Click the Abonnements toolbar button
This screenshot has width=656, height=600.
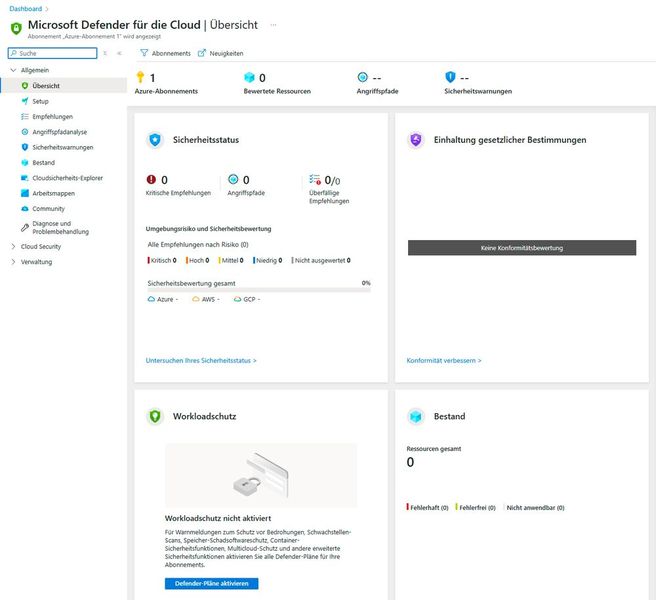point(166,53)
